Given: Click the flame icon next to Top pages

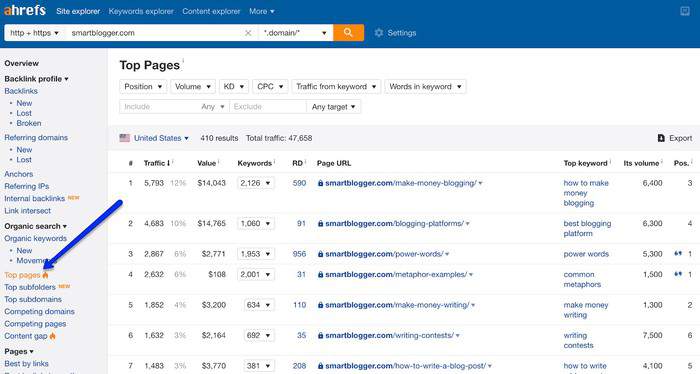Looking at the screenshot, I should point(45,274).
